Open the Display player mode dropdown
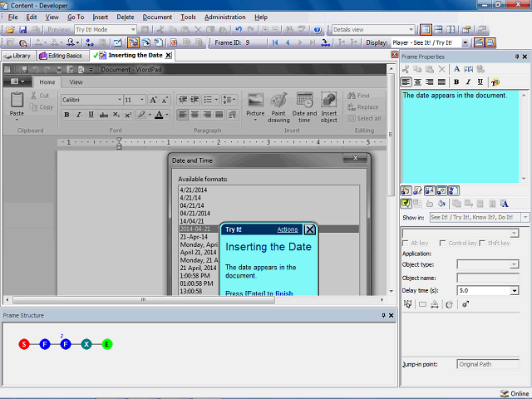Image resolution: width=532 pixels, height=399 pixels. [465, 42]
